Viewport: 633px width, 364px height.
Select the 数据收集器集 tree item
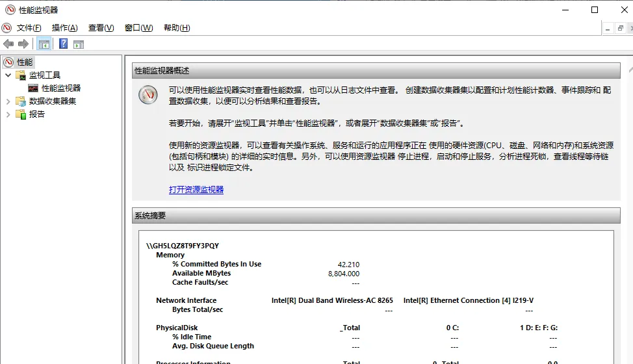point(53,101)
